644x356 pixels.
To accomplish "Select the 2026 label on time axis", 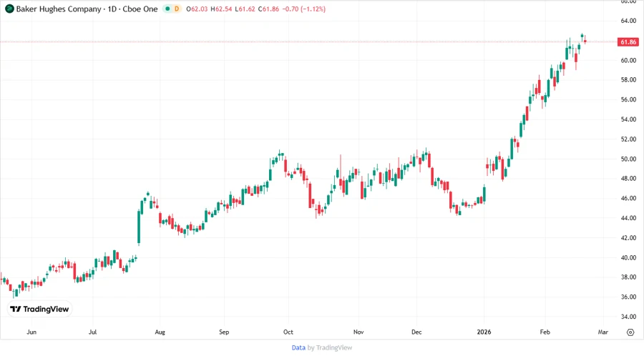I will pyautogui.click(x=484, y=332).
